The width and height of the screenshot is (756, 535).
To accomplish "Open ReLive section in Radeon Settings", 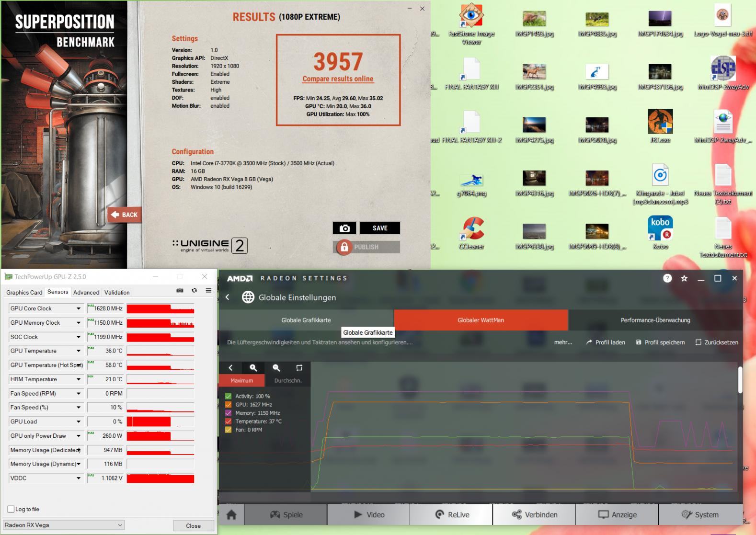I will [452, 515].
